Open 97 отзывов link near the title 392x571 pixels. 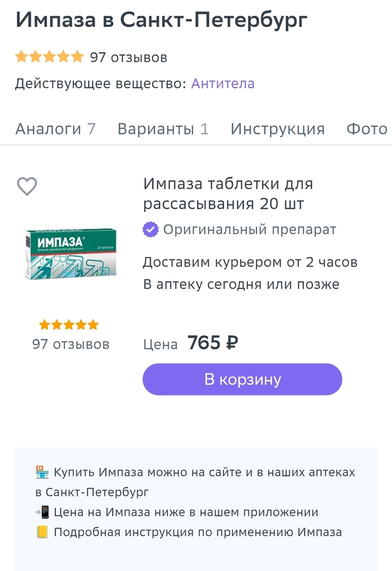[129, 57]
